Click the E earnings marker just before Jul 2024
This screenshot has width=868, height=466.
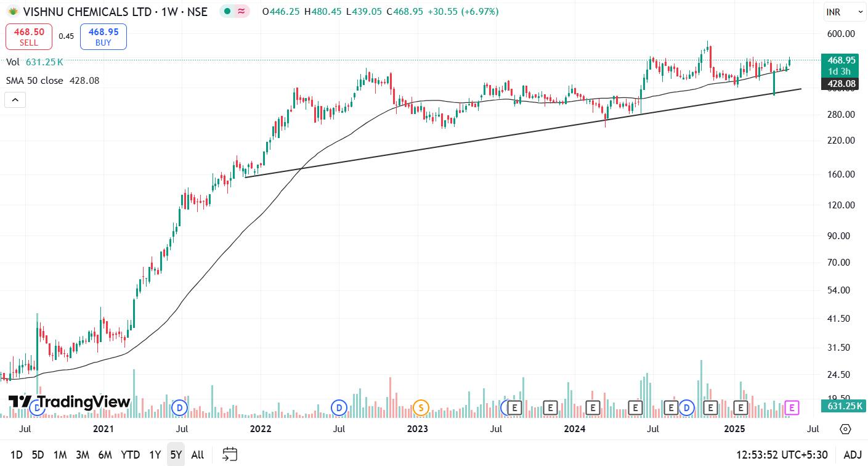coord(635,407)
